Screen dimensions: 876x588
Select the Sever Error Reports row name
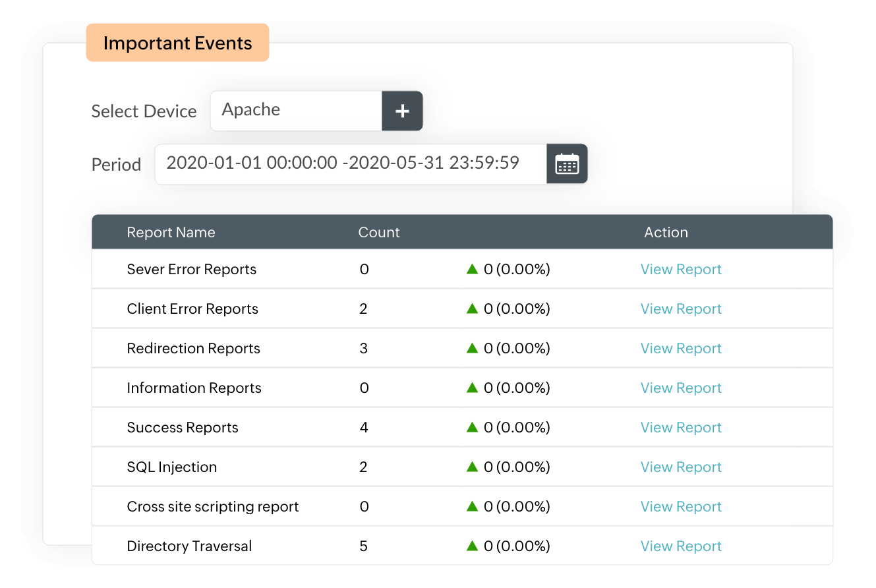[x=191, y=269]
